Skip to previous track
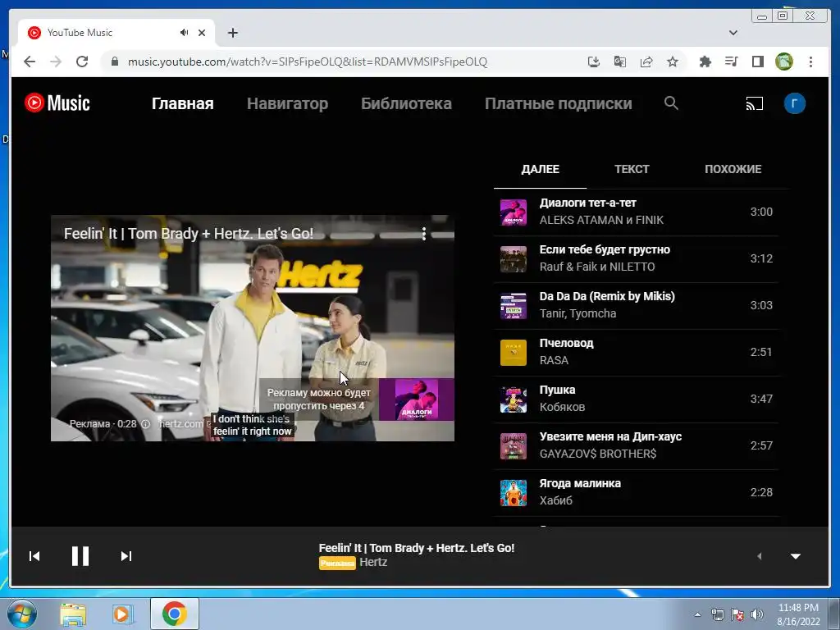Viewport: 840px width, 630px height. tap(34, 556)
